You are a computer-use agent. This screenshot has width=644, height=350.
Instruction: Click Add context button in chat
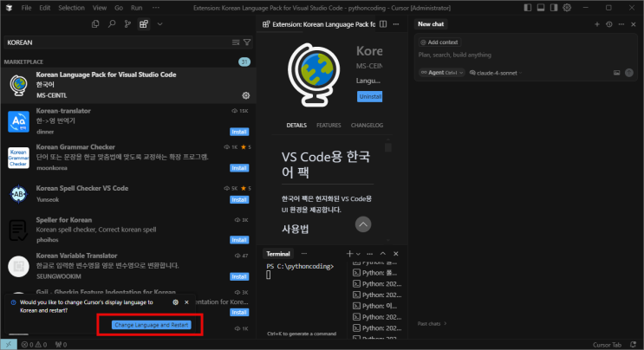pyautogui.click(x=439, y=42)
